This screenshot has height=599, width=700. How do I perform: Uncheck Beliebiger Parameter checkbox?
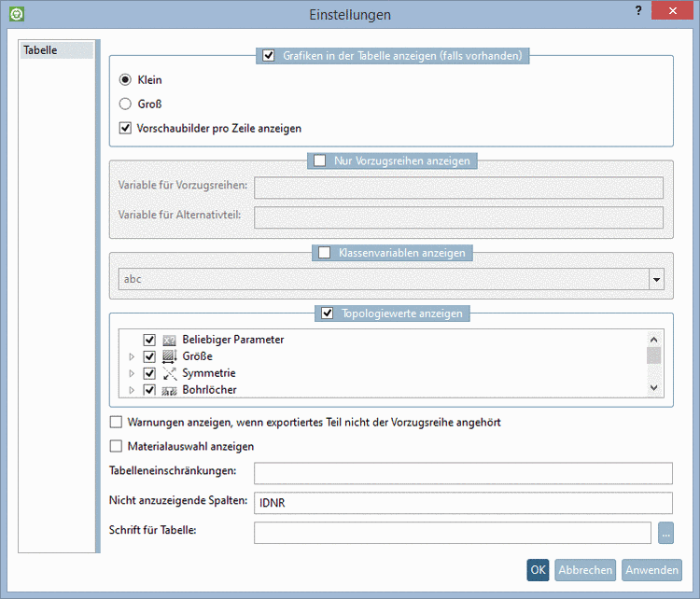coord(149,341)
